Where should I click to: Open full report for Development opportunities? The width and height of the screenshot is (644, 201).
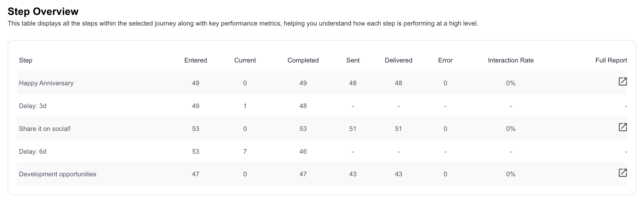coord(623,173)
